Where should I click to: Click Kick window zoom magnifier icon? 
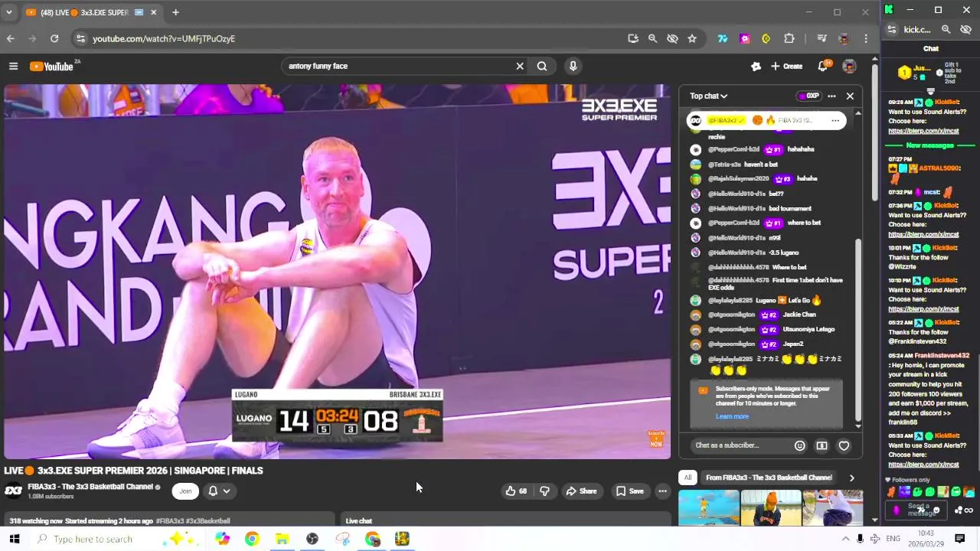(x=946, y=30)
